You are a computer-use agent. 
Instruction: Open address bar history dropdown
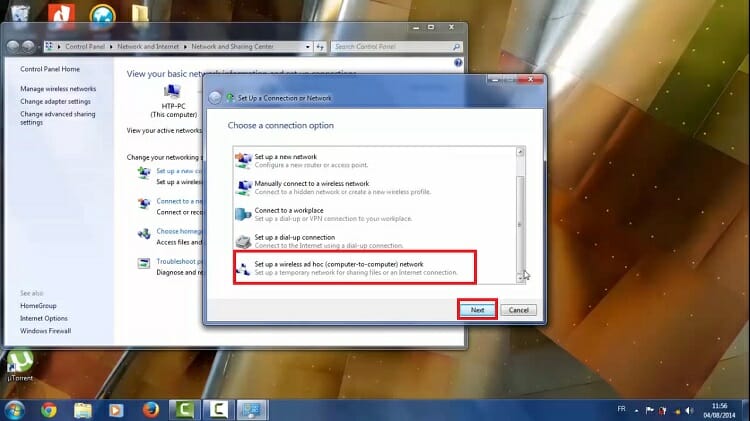pos(308,46)
